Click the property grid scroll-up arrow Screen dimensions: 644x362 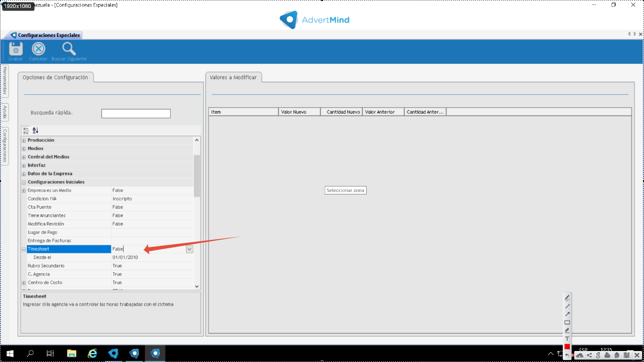point(197,140)
